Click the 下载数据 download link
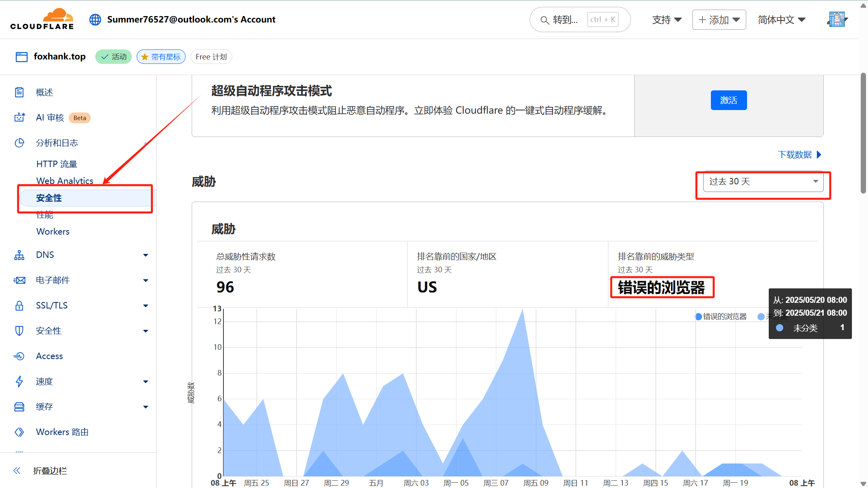The width and height of the screenshot is (868, 488). tap(795, 155)
